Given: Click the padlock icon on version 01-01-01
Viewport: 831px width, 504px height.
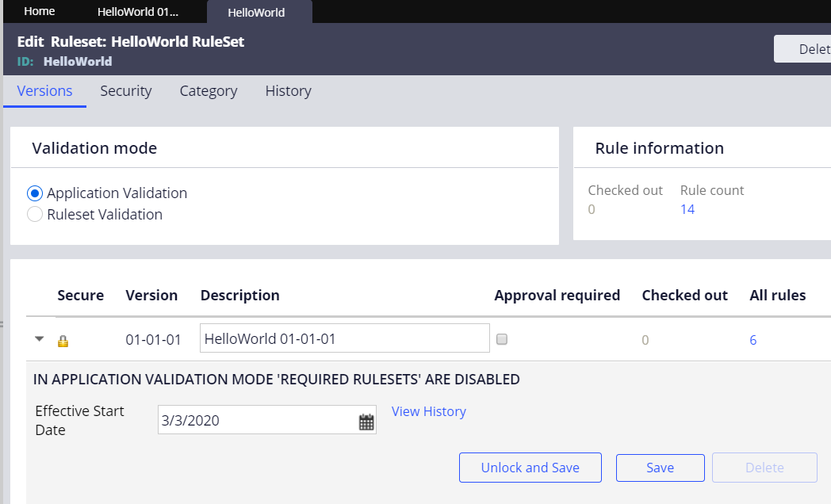Looking at the screenshot, I should 63,339.
